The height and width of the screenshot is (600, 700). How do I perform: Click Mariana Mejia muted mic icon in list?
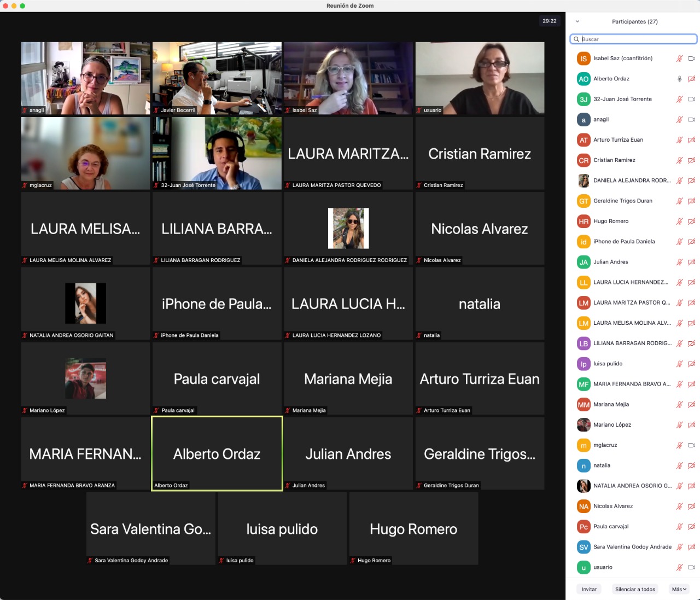point(680,405)
